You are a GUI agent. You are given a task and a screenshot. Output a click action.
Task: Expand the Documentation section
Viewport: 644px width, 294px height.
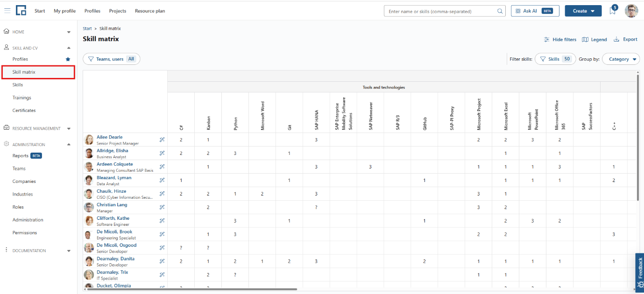pyautogui.click(x=69, y=251)
